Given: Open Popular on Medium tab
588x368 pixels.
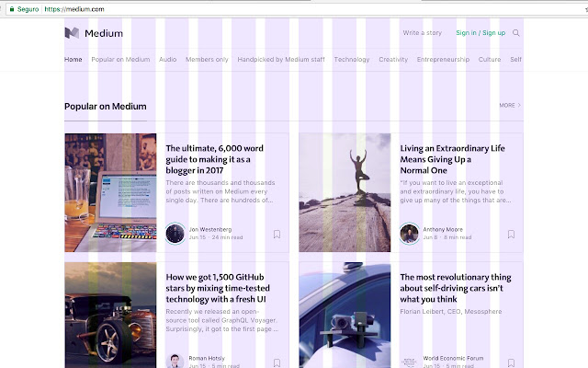Looking at the screenshot, I should pyautogui.click(x=120, y=59).
